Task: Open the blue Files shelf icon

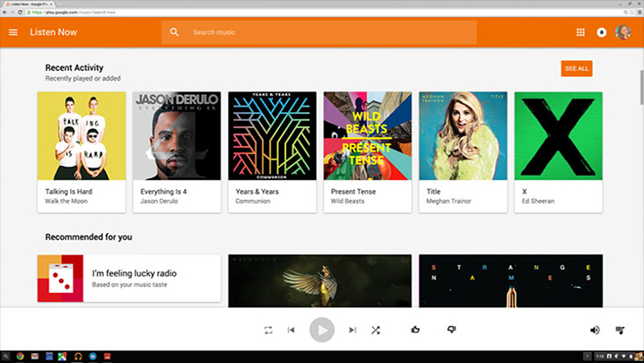Action: [92, 357]
